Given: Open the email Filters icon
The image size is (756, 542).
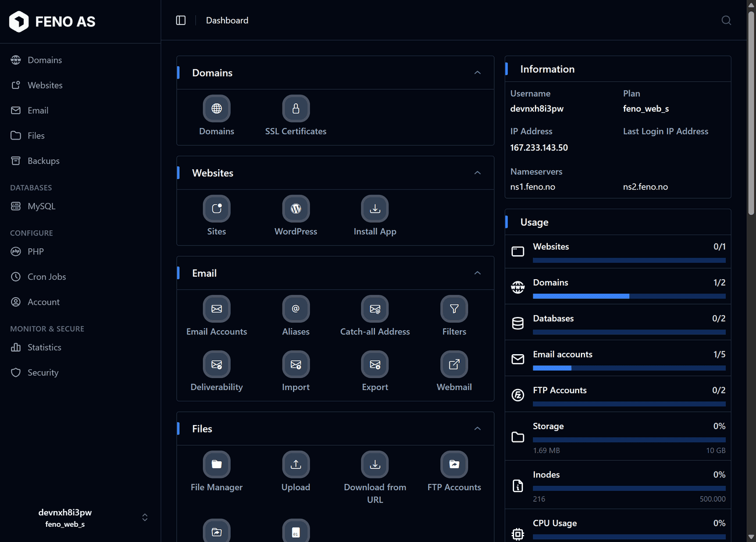Looking at the screenshot, I should [x=454, y=309].
